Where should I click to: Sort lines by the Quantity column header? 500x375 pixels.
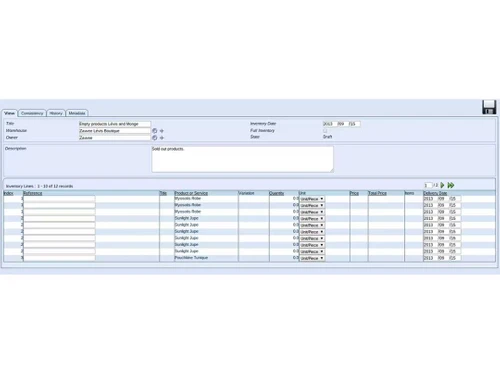[276, 193]
